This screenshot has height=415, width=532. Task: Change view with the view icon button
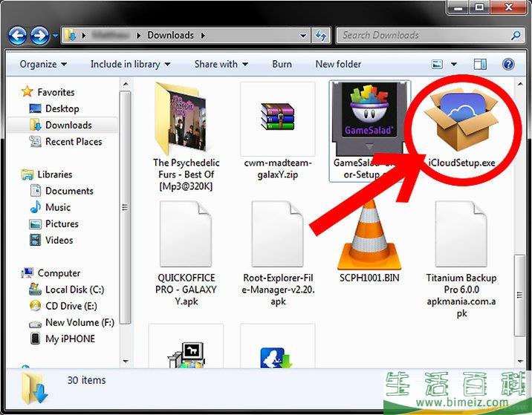click(x=437, y=64)
